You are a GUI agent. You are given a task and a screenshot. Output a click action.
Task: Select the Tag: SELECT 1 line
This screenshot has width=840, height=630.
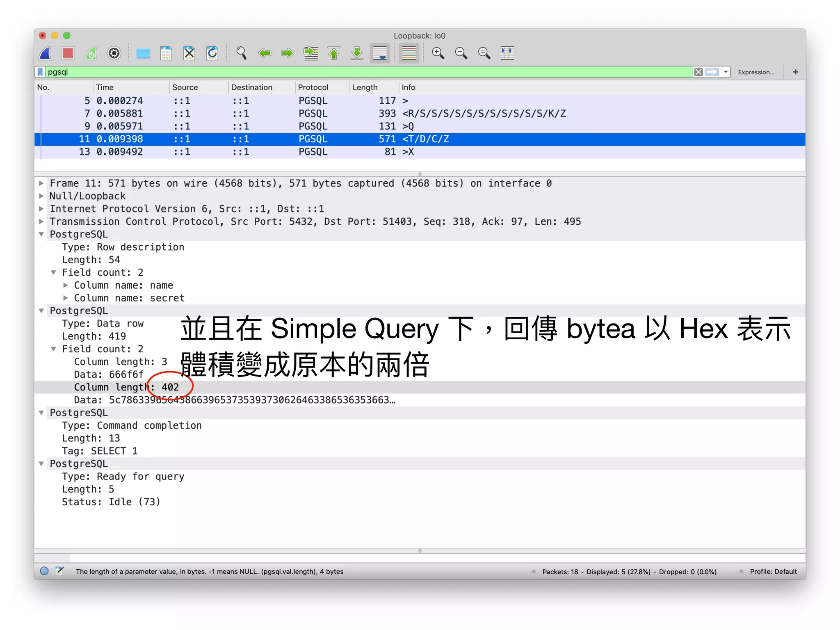(x=100, y=451)
